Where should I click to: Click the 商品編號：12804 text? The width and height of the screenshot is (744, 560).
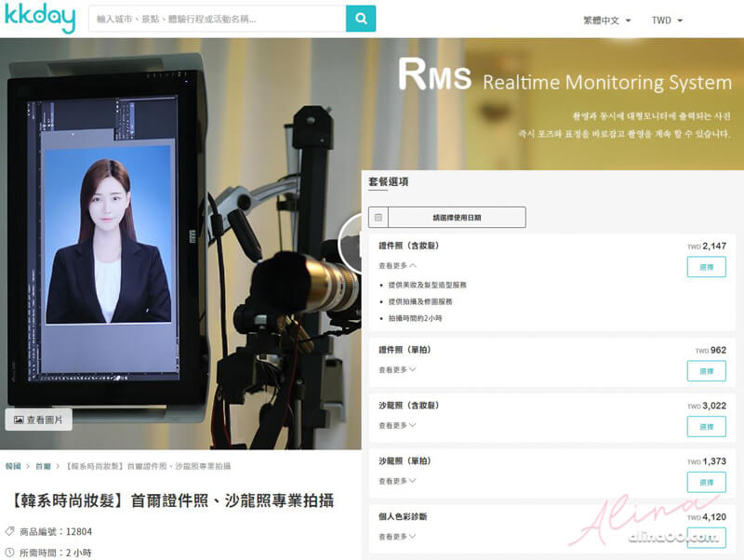[56, 531]
